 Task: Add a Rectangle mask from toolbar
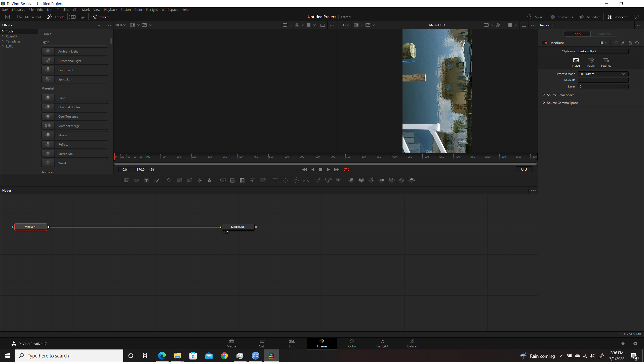[x=275, y=180]
